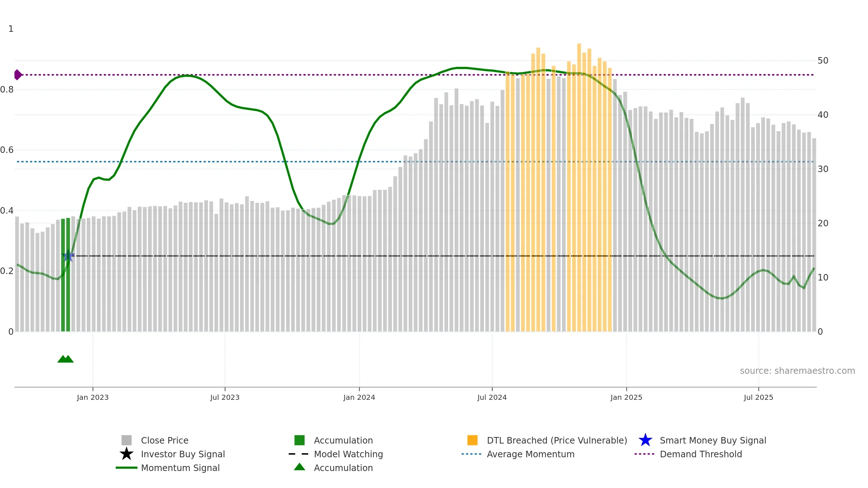Click the green Accumulation square legend icon

click(299, 440)
